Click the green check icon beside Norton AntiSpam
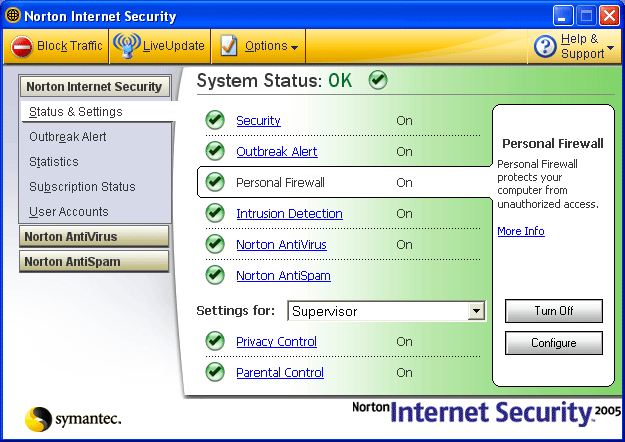625x442 pixels. 215,275
